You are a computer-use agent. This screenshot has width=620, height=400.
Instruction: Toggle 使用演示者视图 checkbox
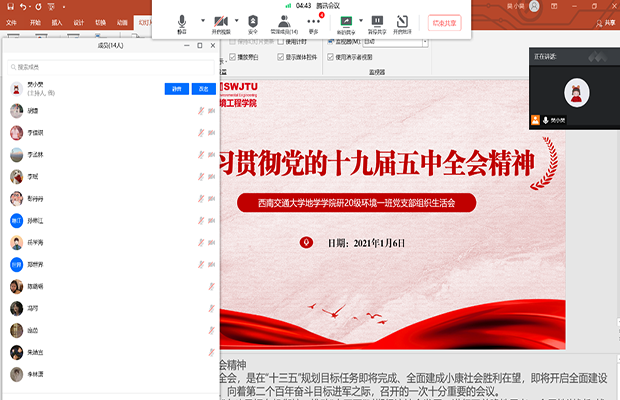coord(331,57)
